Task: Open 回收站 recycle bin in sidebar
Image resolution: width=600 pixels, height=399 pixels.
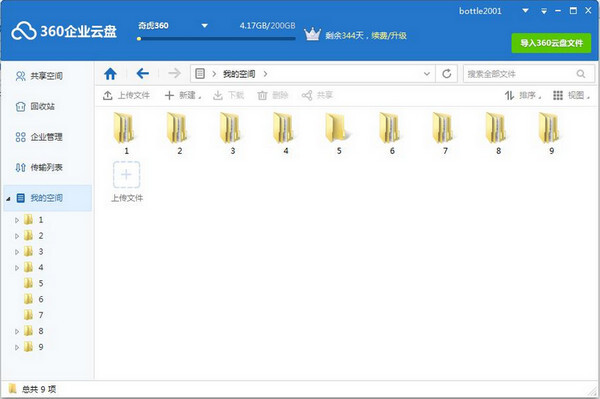Action: pyautogui.click(x=35, y=106)
